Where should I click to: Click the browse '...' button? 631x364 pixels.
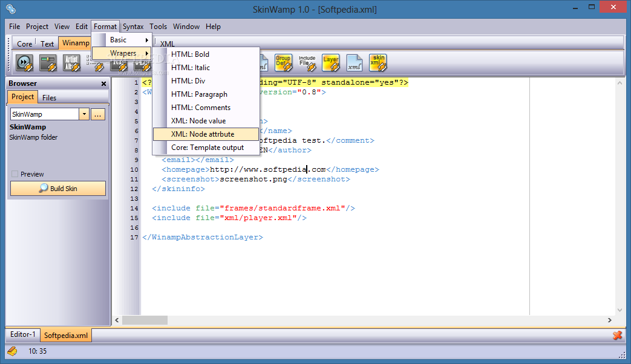[x=98, y=114]
